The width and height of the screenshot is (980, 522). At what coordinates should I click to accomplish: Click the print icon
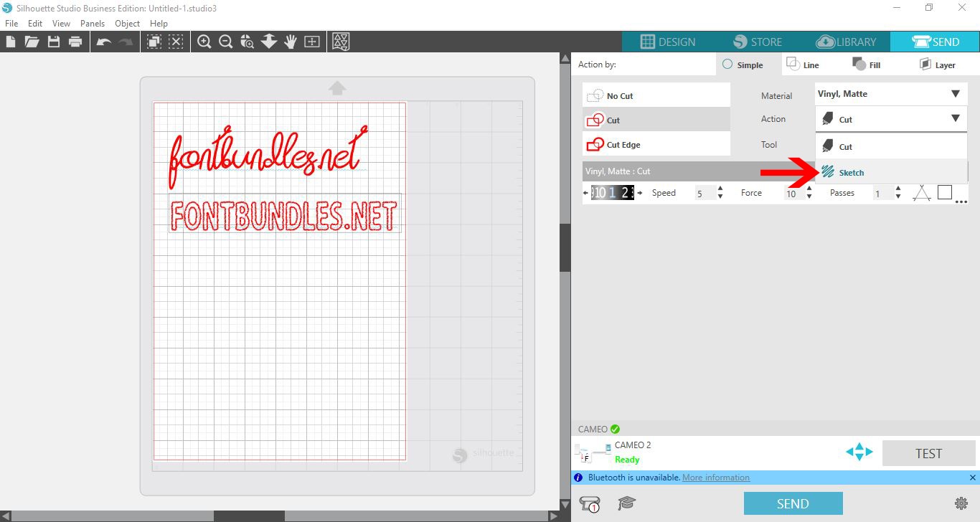pyautogui.click(x=75, y=42)
